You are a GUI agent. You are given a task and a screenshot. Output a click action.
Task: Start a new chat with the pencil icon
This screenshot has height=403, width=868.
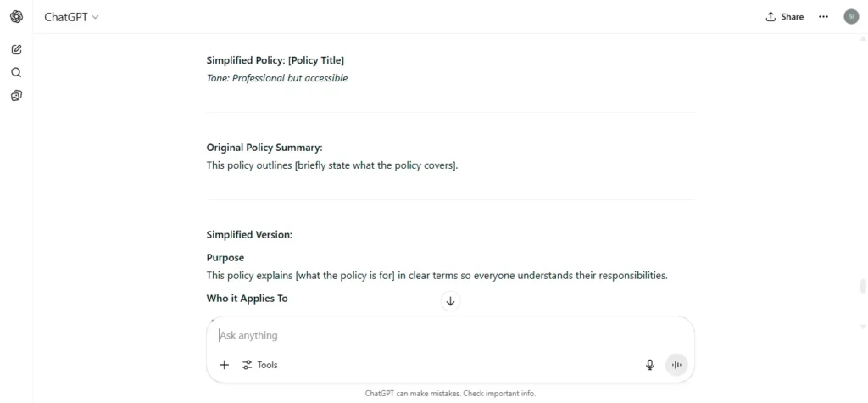[17, 50]
